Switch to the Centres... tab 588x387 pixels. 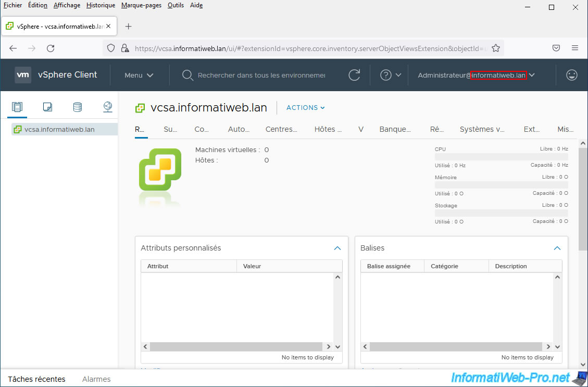point(281,129)
